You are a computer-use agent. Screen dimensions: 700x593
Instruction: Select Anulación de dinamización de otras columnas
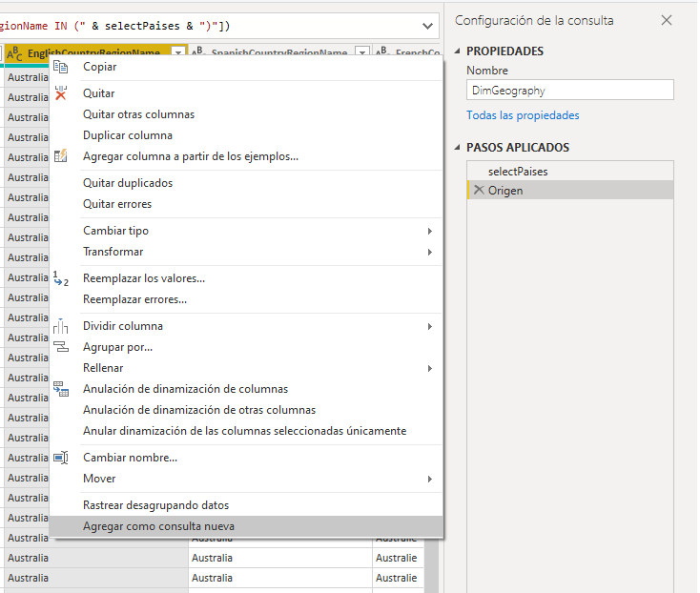(x=246, y=410)
